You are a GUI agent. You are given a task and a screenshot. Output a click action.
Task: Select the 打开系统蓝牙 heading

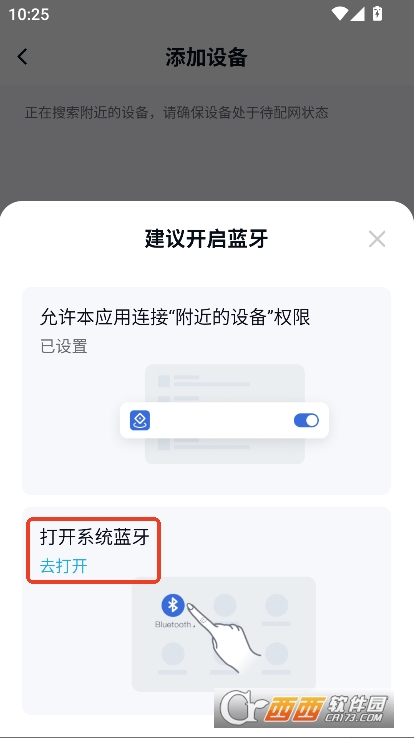(95, 537)
